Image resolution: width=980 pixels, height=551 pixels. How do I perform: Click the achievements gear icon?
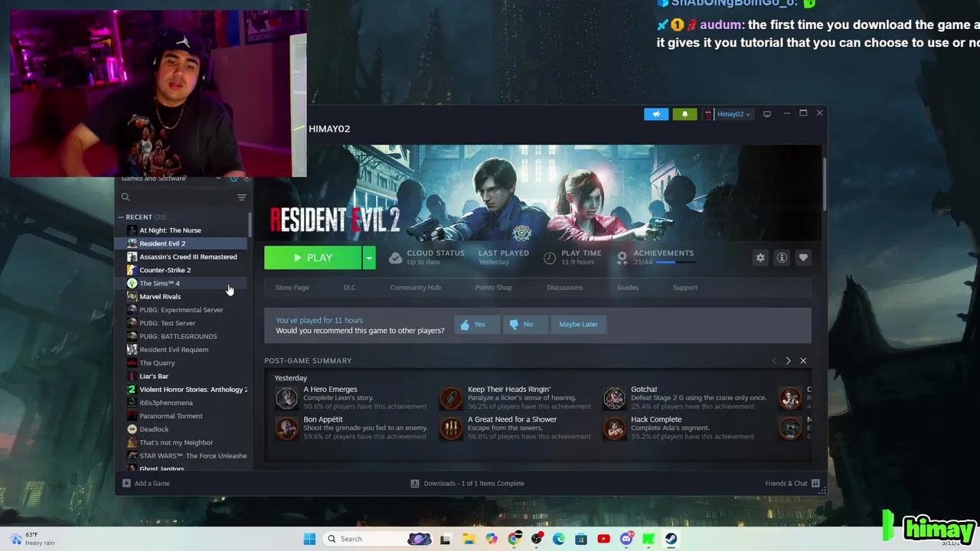pos(622,258)
